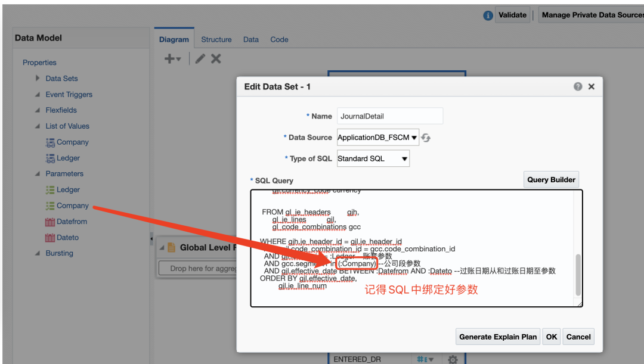
Task: Switch to the Diagram tab
Action: click(x=174, y=39)
